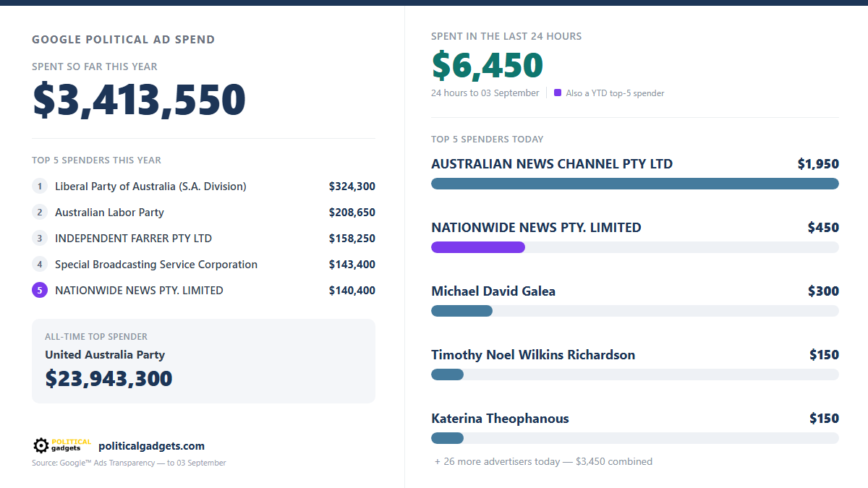
Task: Click the Katerina Theophanous name
Action: pyautogui.click(x=500, y=419)
